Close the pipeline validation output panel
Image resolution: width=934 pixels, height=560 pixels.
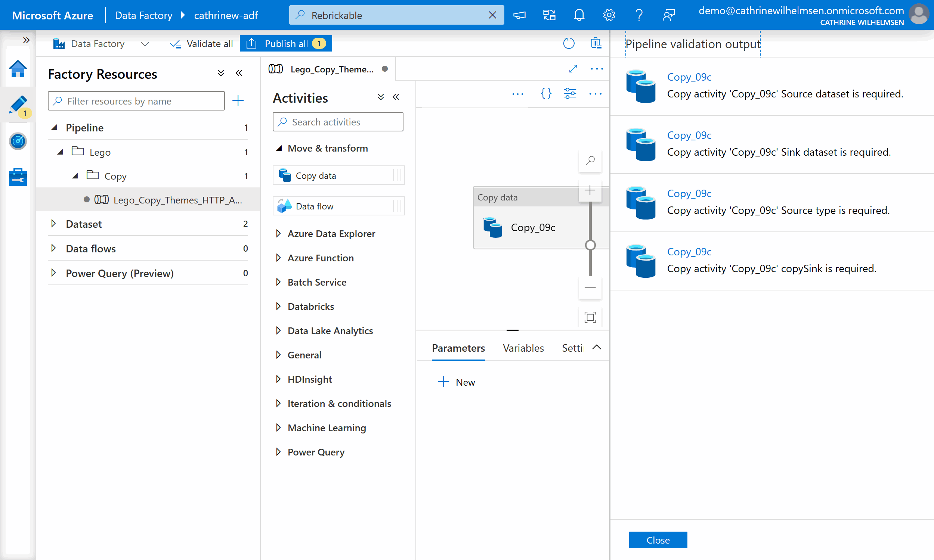pyautogui.click(x=658, y=540)
